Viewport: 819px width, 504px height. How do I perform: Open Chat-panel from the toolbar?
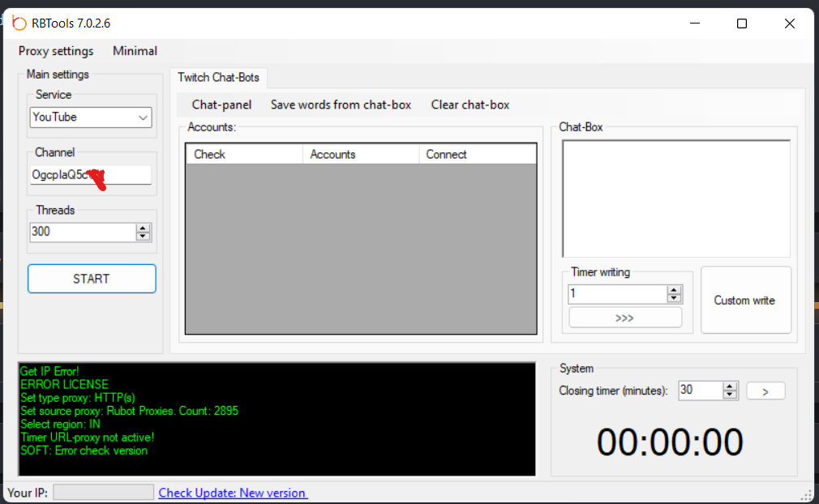pyautogui.click(x=221, y=105)
